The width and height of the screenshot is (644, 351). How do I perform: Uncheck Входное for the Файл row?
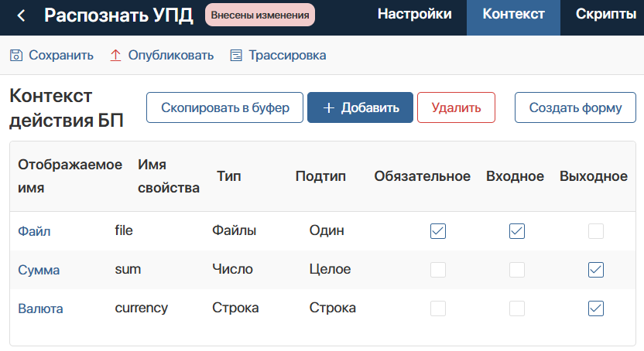(517, 231)
